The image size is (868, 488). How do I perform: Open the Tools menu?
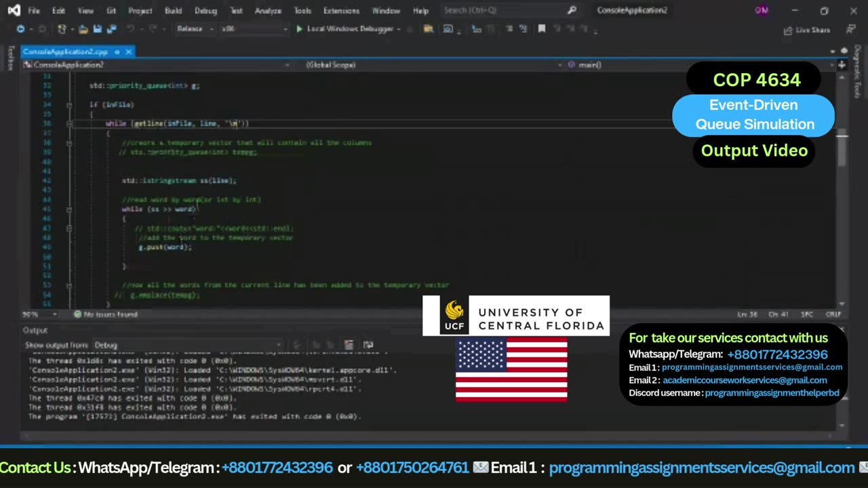pyautogui.click(x=302, y=11)
